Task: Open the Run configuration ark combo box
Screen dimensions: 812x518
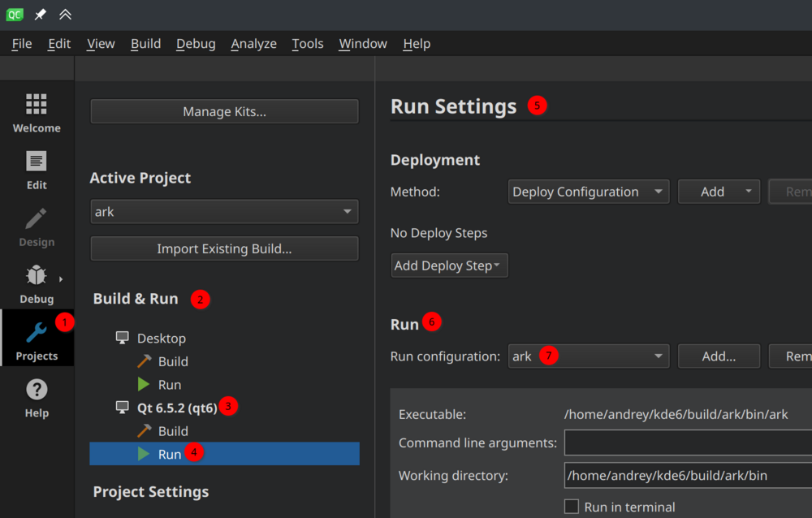Action: tap(588, 356)
